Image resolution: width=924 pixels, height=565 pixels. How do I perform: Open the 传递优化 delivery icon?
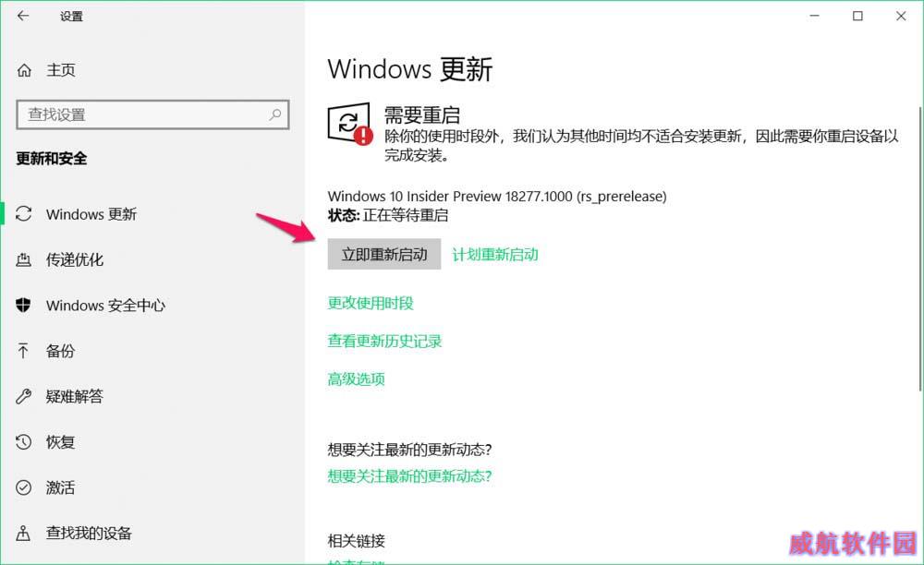point(24,258)
